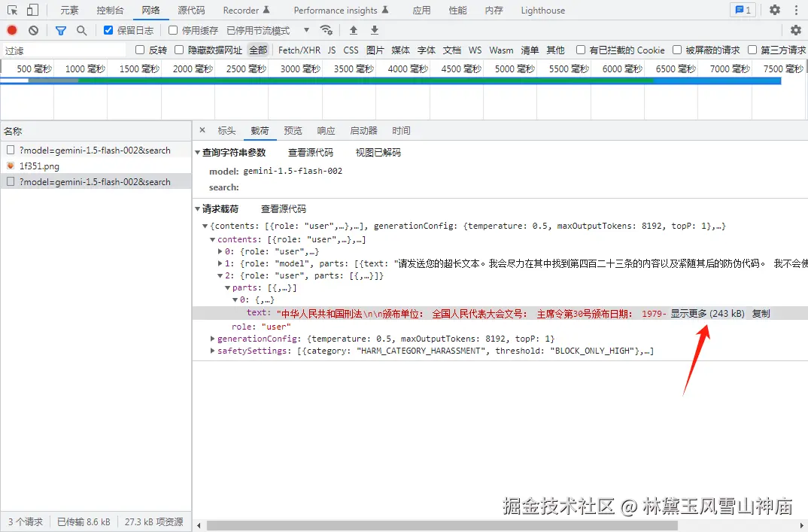
Task: Expand contents item 1 model node
Action: pyautogui.click(x=220, y=263)
